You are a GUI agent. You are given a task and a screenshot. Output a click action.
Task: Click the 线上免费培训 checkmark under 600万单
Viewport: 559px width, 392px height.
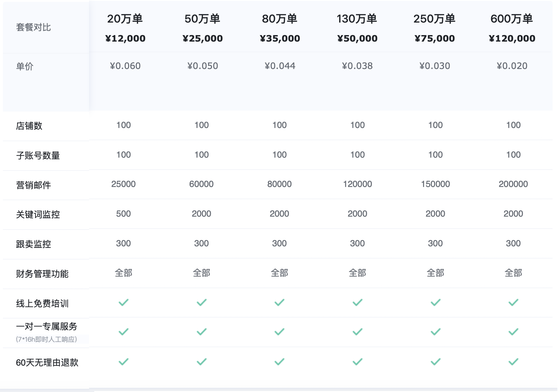513,302
